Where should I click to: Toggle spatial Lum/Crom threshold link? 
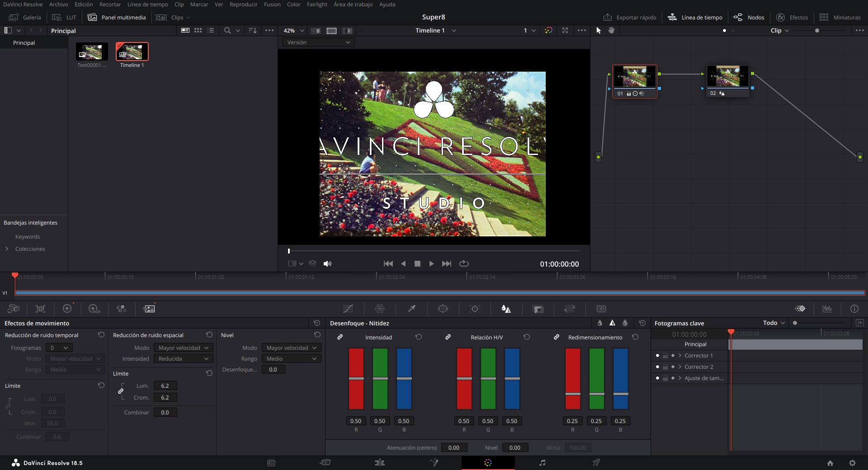121,391
